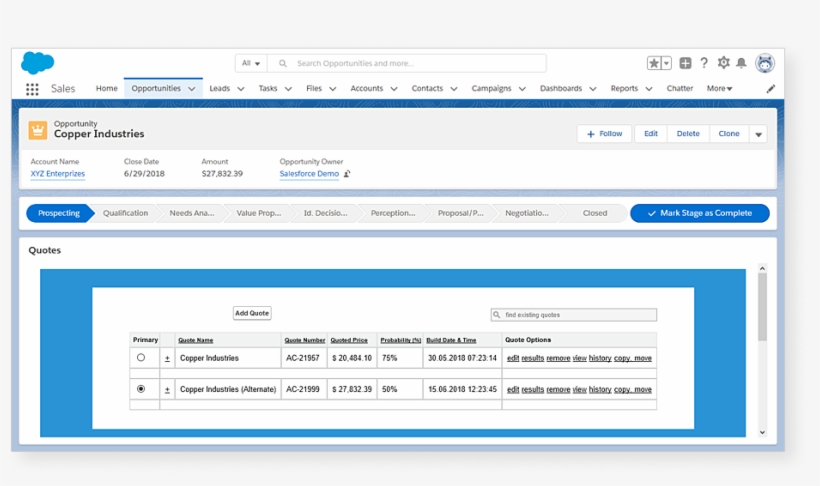This screenshot has height=486, width=820.
Task: Click the Follow button
Action: [605, 134]
